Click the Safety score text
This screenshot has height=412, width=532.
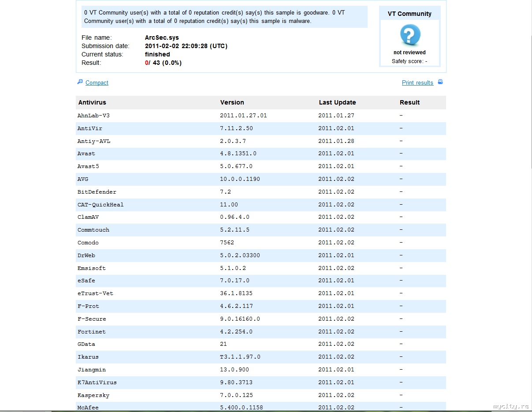(409, 61)
